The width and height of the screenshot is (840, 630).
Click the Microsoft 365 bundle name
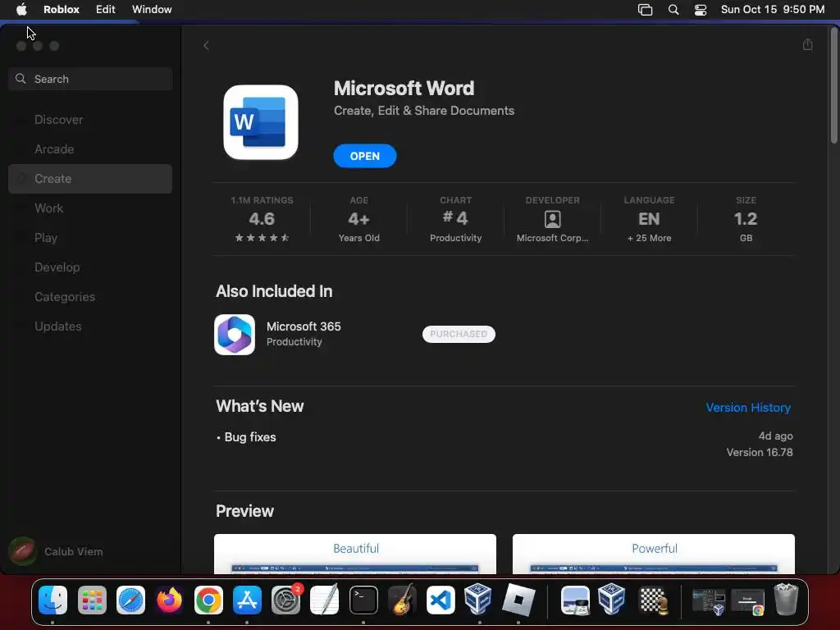click(304, 326)
